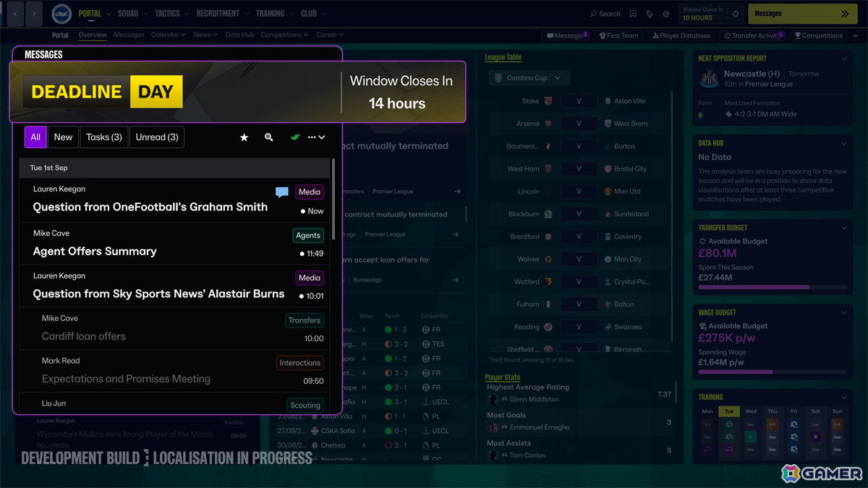Click the Player Database shortcut button
This screenshot has height=488, width=868.
click(681, 35)
